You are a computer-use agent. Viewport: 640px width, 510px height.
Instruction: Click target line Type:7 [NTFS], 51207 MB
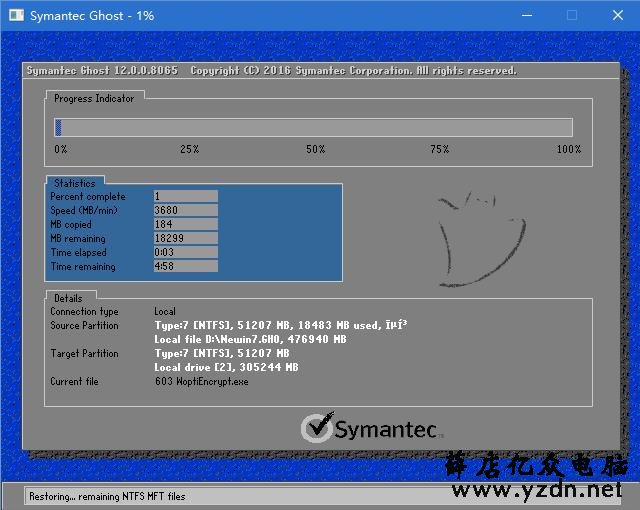tap(222, 353)
